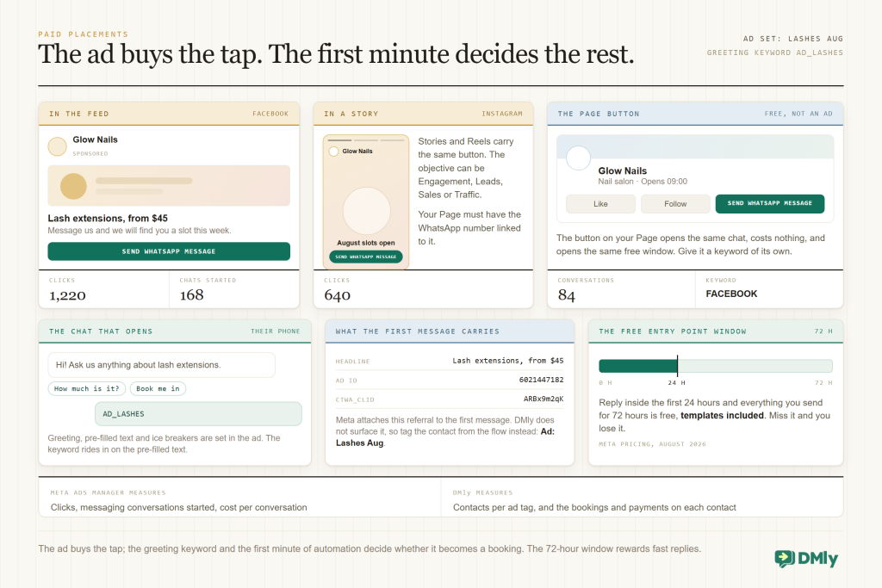
Task: Open the Instagram story preview thumbnail
Action: click(x=366, y=201)
